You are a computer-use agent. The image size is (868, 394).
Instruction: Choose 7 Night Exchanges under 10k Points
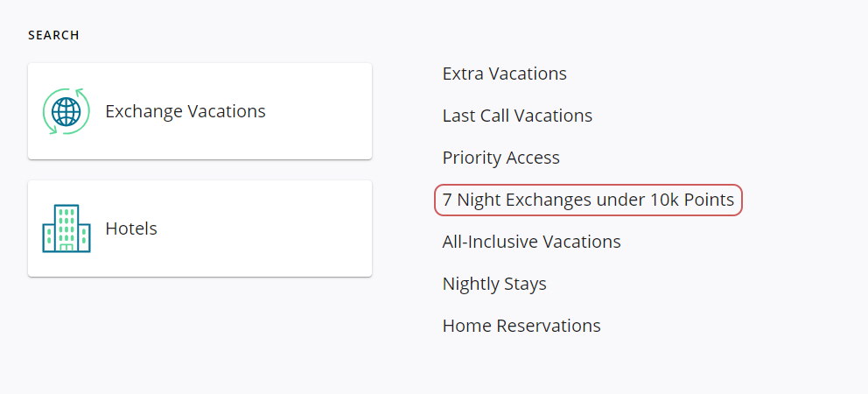tap(588, 200)
